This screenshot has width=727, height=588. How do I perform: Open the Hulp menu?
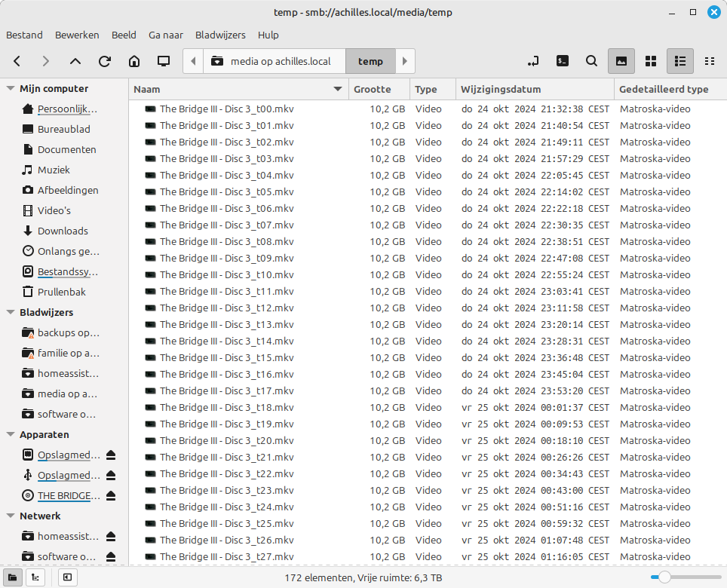[x=268, y=35]
